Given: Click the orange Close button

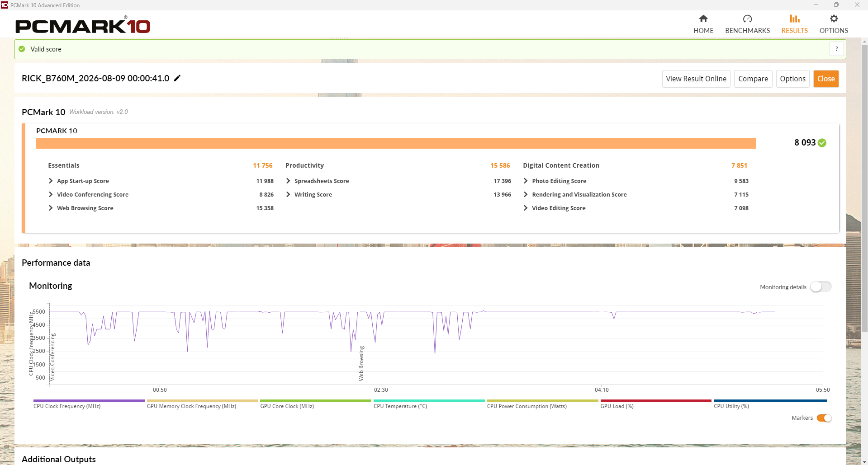Looking at the screenshot, I should click(826, 79).
